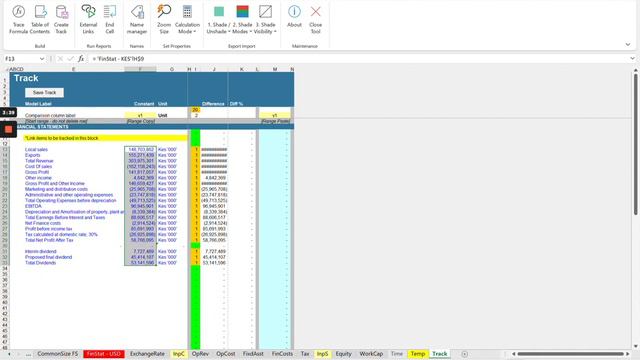Confirm the formula bar entry
The image size is (640, 360).
tap(70, 59)
